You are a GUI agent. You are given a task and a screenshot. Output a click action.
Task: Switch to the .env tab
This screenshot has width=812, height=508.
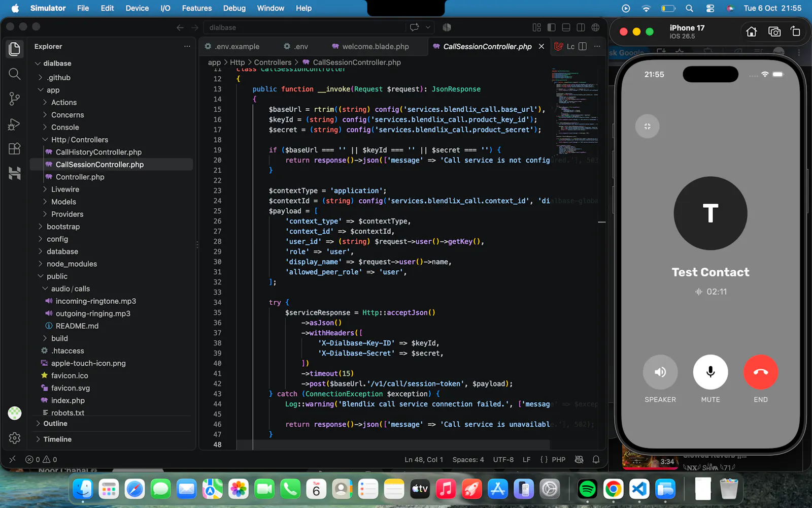(296, 46)
